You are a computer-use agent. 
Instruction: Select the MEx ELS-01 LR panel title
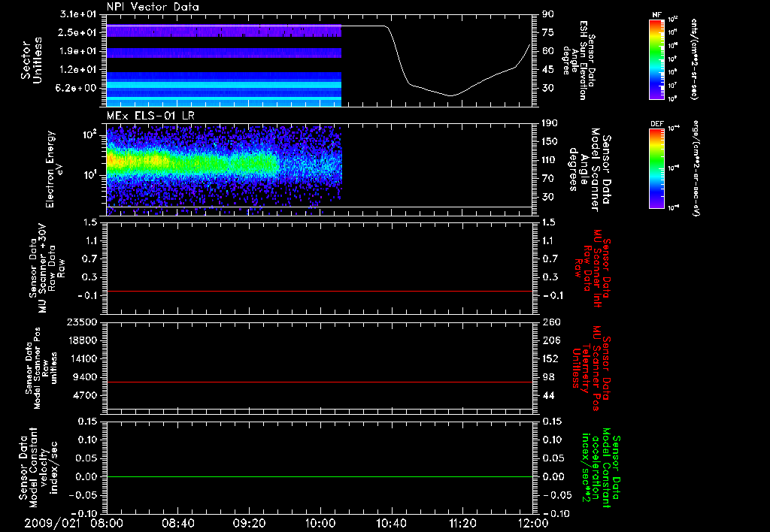pyautogui.click(x=150, y=116)
